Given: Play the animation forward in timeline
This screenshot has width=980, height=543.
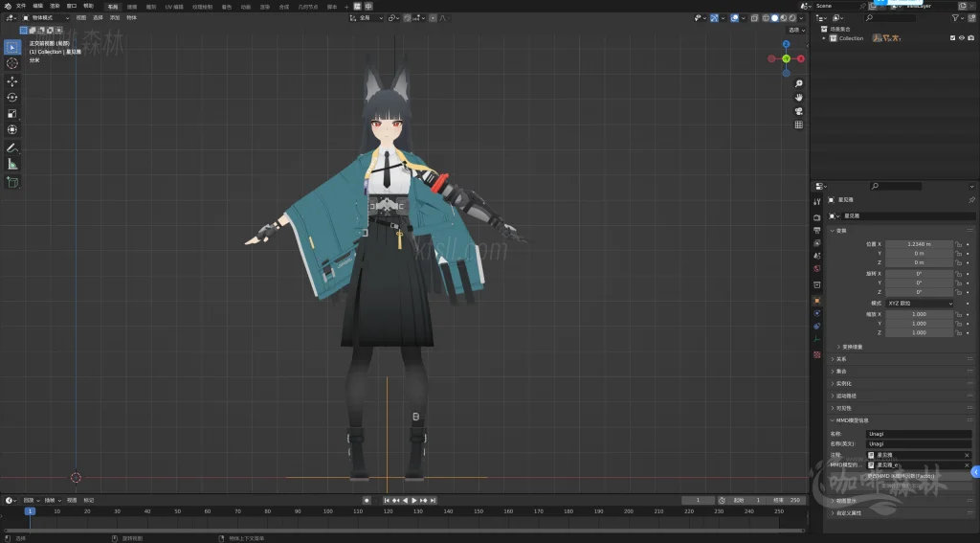Looking at the screenshot, I should (x=413, y=501).
